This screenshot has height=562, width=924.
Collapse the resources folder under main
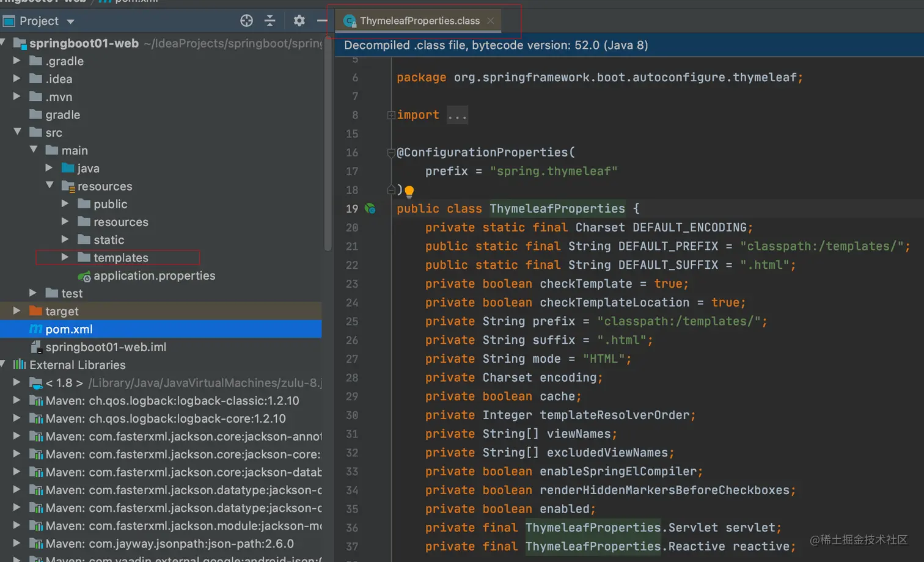click(x=50, y=186)
